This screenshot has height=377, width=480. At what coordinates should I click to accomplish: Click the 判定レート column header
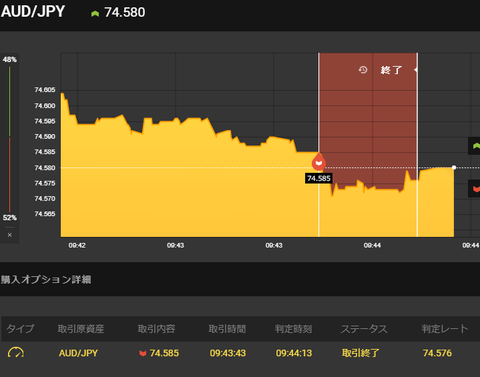[x=445, y=329]
